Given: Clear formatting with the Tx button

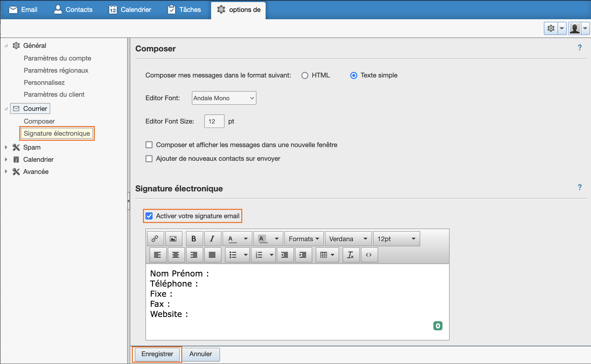Looking at the screenshot, I should (351, 255).
